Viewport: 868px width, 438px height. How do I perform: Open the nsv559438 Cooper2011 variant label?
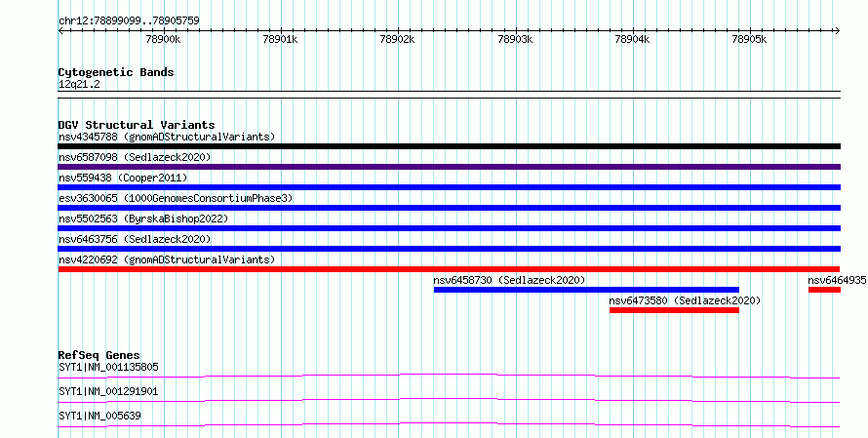click(x=123, y=178)
